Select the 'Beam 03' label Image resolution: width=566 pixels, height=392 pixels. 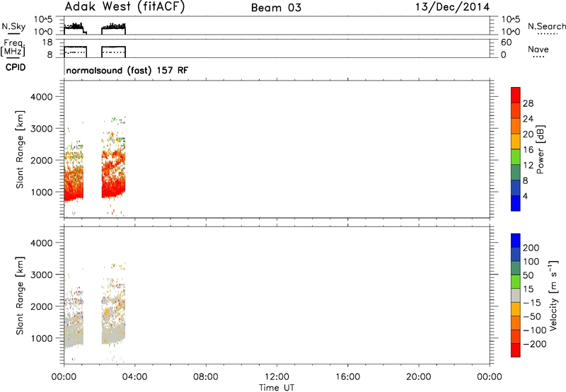[x=276, y=8]
